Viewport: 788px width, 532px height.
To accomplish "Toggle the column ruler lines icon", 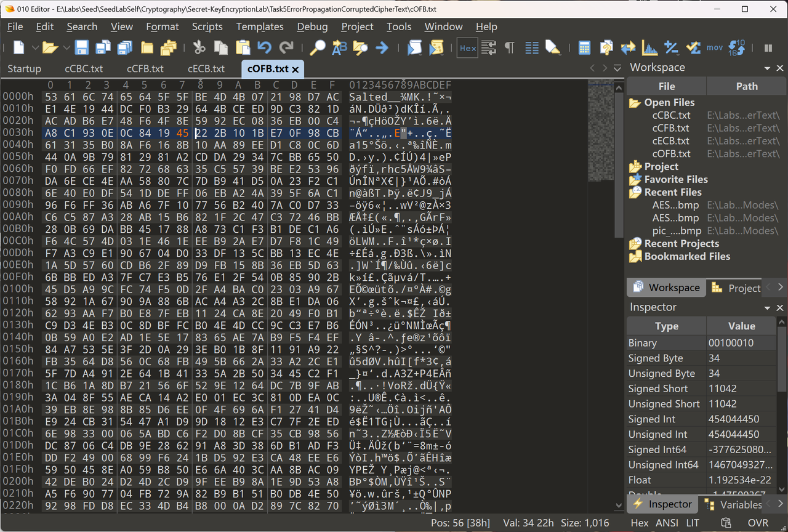I will pyautogui.click(x=531, y=47).
